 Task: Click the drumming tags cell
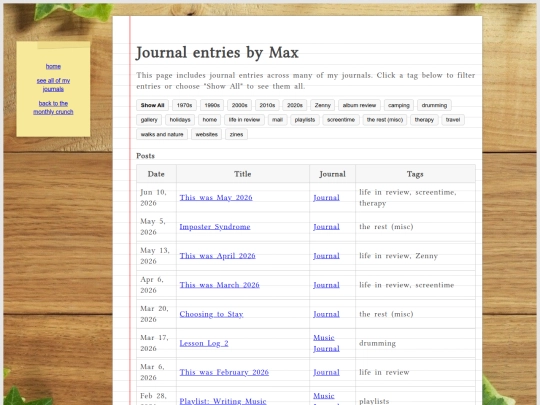pyautogui.click(x=415, y=343)
